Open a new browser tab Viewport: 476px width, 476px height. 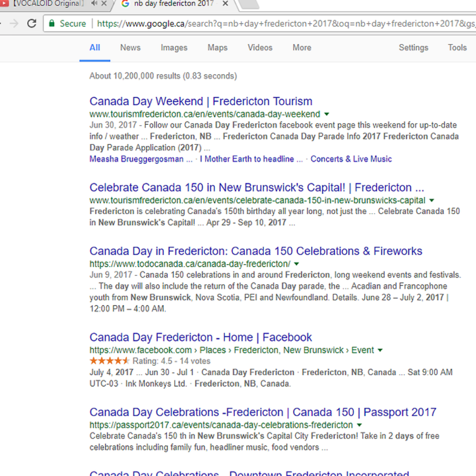pos(248,5)
